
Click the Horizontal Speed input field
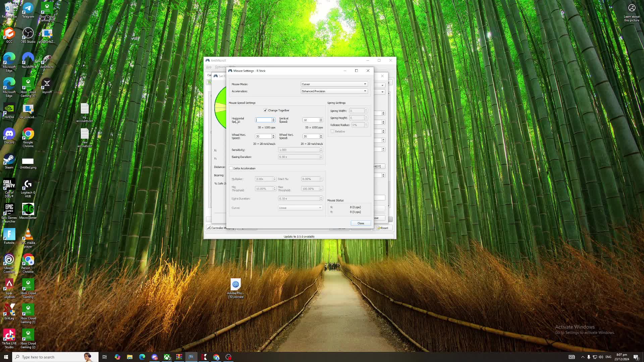(264, 120)
